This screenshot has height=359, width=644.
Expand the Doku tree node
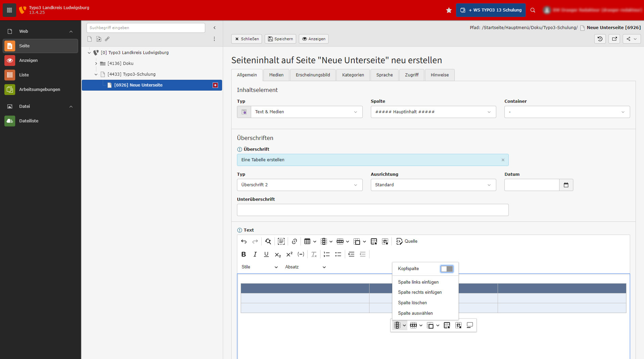96,64
